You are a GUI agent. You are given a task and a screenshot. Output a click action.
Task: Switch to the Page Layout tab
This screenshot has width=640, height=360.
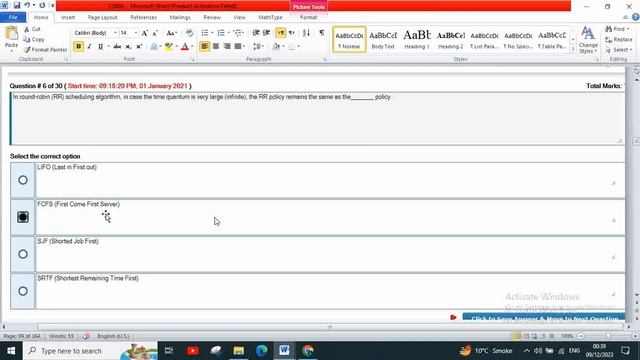102,18
